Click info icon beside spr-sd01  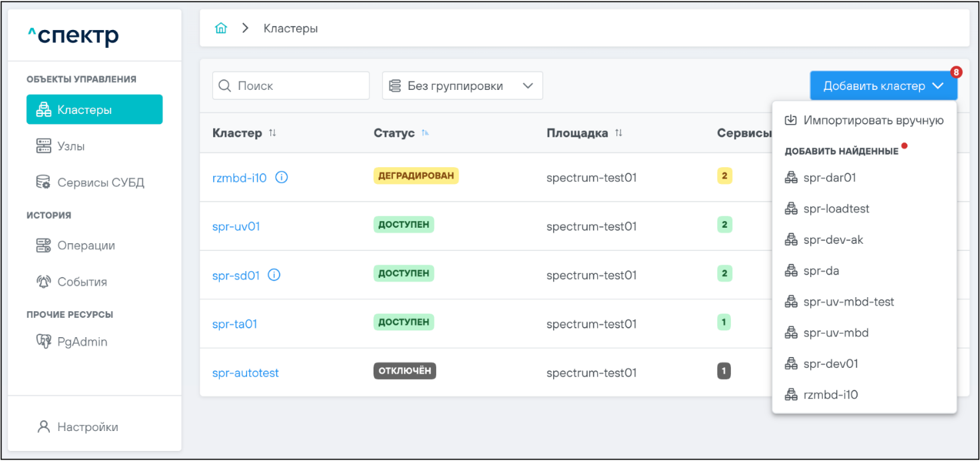(274, 274)
